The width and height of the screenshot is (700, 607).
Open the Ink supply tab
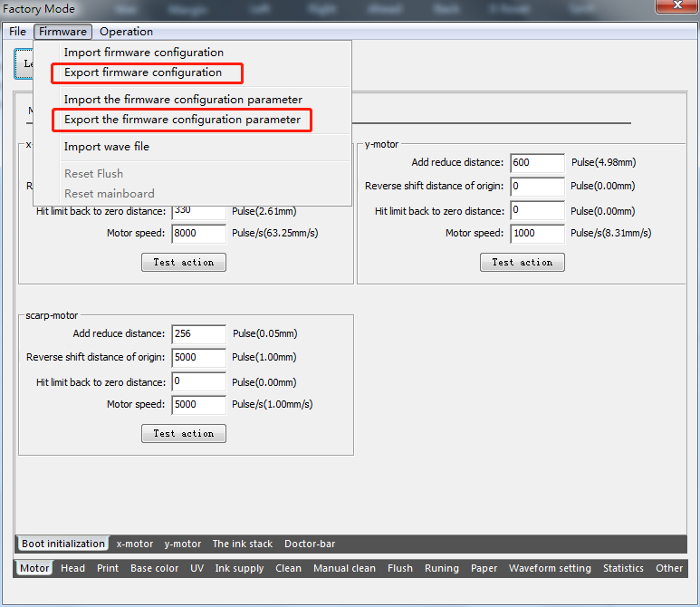239,568
